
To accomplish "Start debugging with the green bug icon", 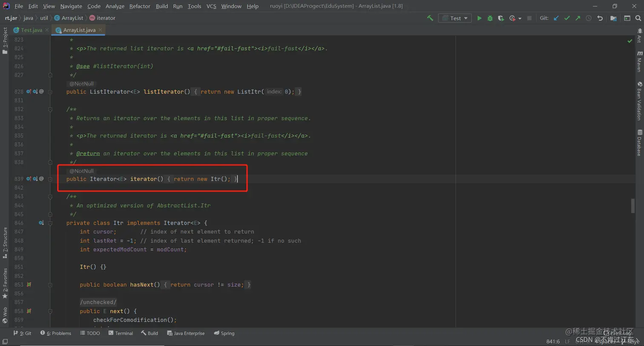I will [x=490, y=18].
